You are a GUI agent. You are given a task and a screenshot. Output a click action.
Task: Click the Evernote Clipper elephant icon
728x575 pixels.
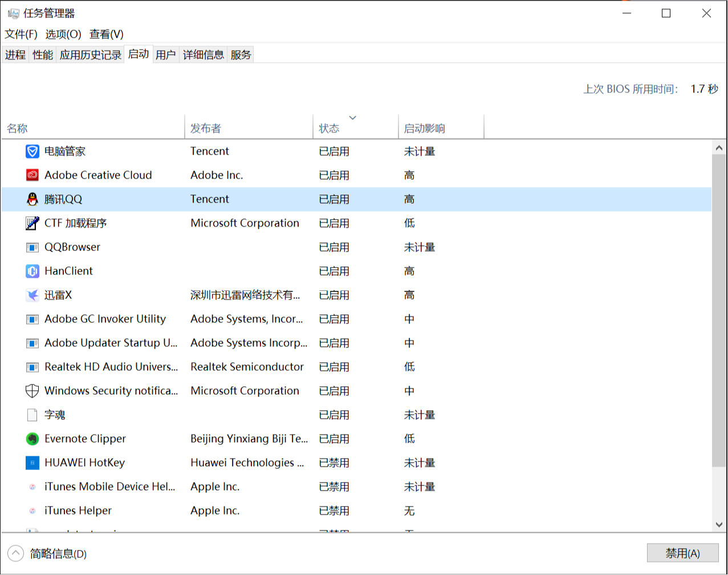(32, 439)
